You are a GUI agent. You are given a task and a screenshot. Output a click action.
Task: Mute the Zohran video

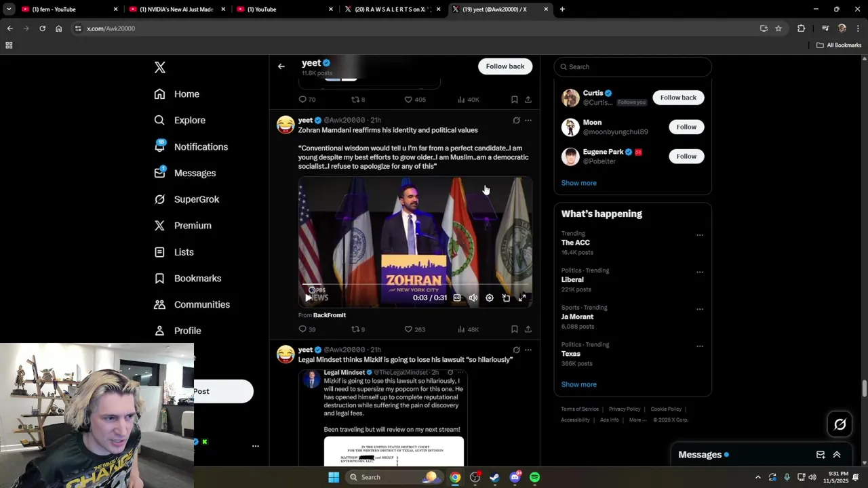coord(473,298)
